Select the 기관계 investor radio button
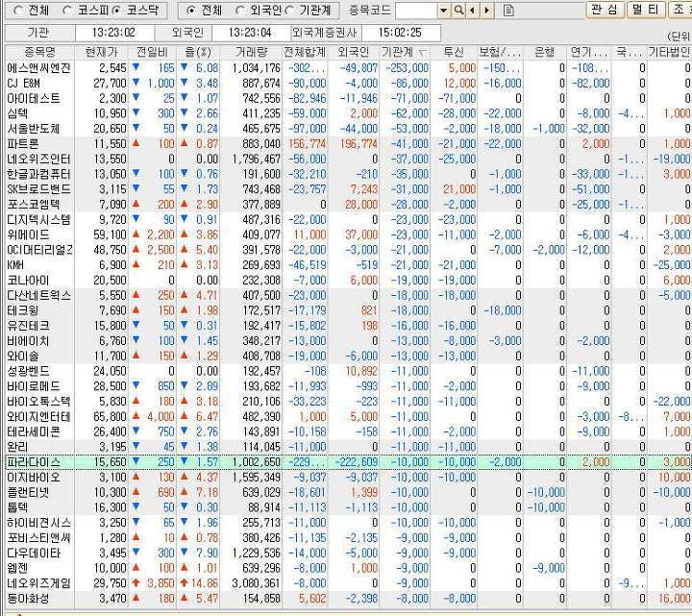 [x=289, y=11]
